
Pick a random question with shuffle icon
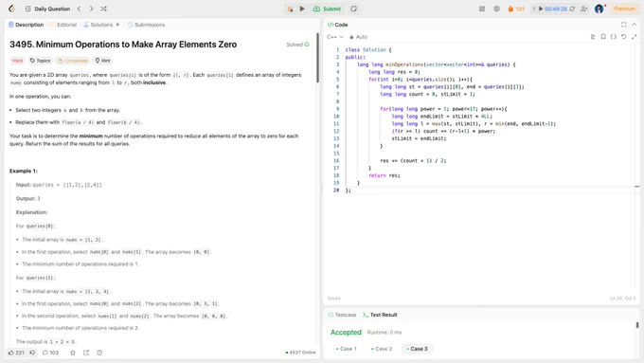[103, 9]
